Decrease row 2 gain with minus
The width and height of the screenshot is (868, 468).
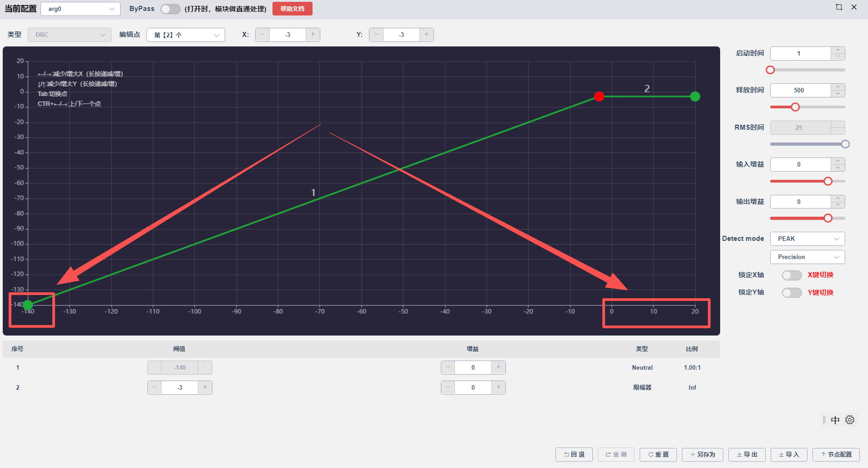448,387
